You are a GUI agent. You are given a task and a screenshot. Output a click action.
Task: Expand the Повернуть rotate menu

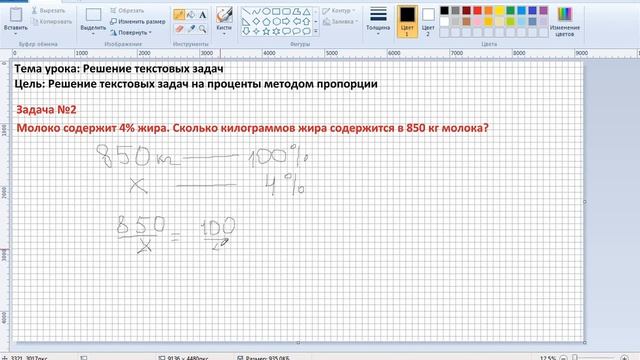pyautogui.click(x=131, y=32)
